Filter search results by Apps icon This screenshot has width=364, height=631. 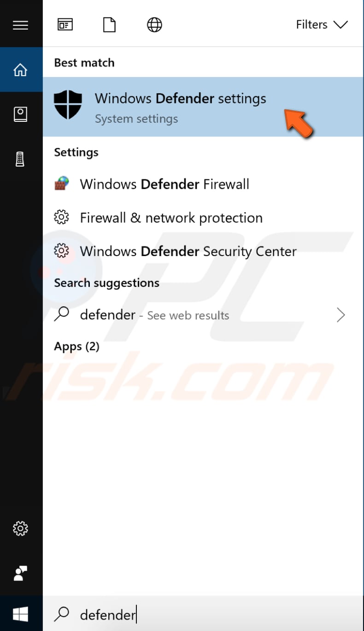point(65,24)
